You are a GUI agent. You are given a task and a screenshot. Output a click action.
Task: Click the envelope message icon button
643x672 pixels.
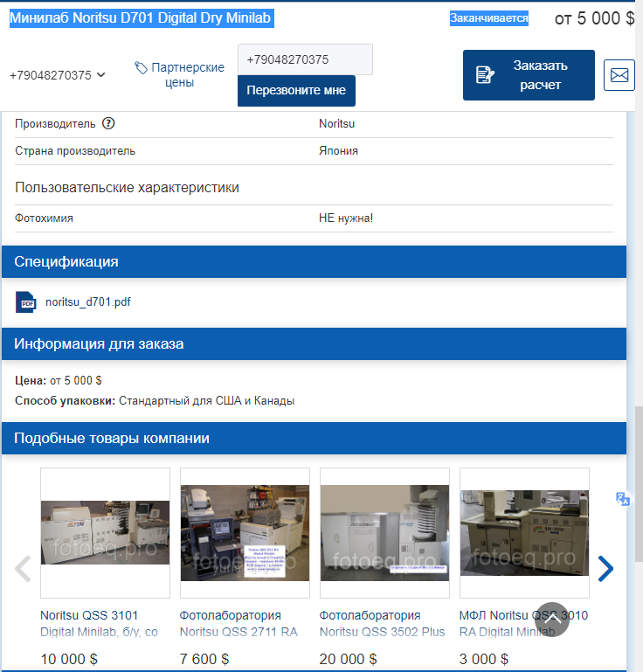(619, 75)
